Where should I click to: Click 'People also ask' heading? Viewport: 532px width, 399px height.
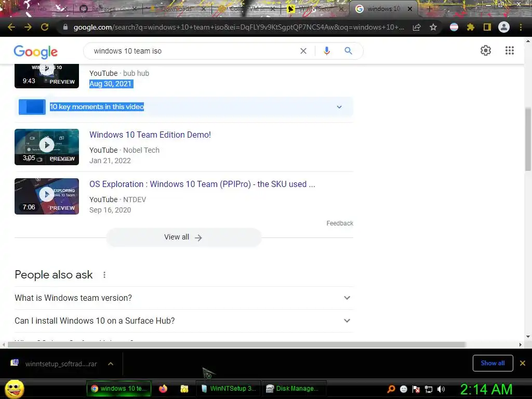click(54, 275)
